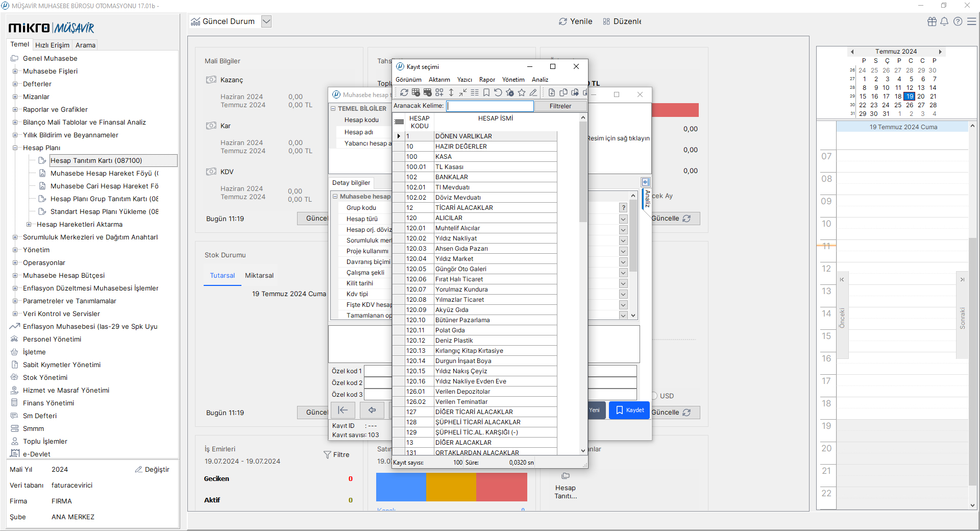980x531 pixels.
Task: Click the add-grid-widget icon in Kayıt seçimi toolbar
Action: click(439, 92)
